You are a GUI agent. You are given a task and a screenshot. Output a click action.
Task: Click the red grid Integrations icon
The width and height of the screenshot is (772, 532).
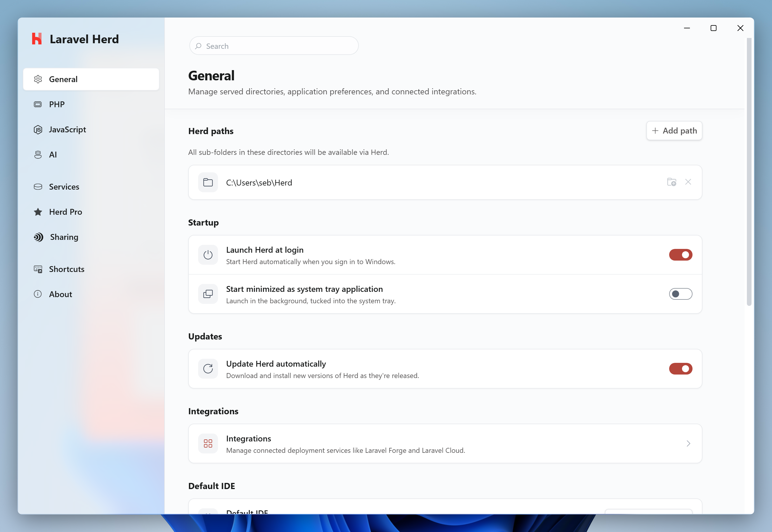pos(208,444)
